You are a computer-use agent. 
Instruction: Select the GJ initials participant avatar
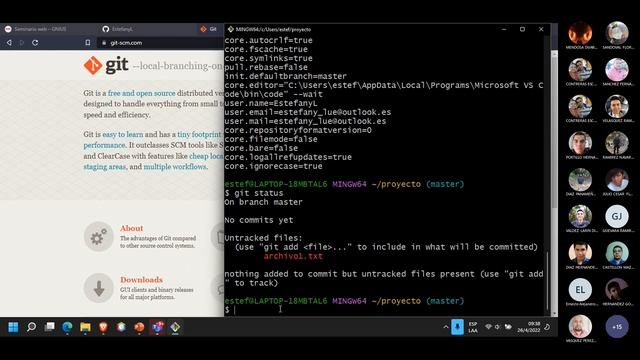(617, 217)
